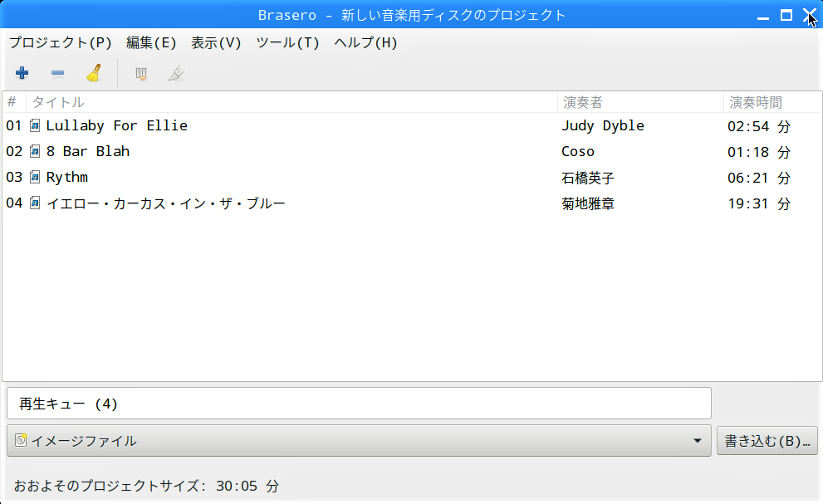Click duration 01:18 分
The height and width of the screenshot is (504, 823).
point(759,152)
